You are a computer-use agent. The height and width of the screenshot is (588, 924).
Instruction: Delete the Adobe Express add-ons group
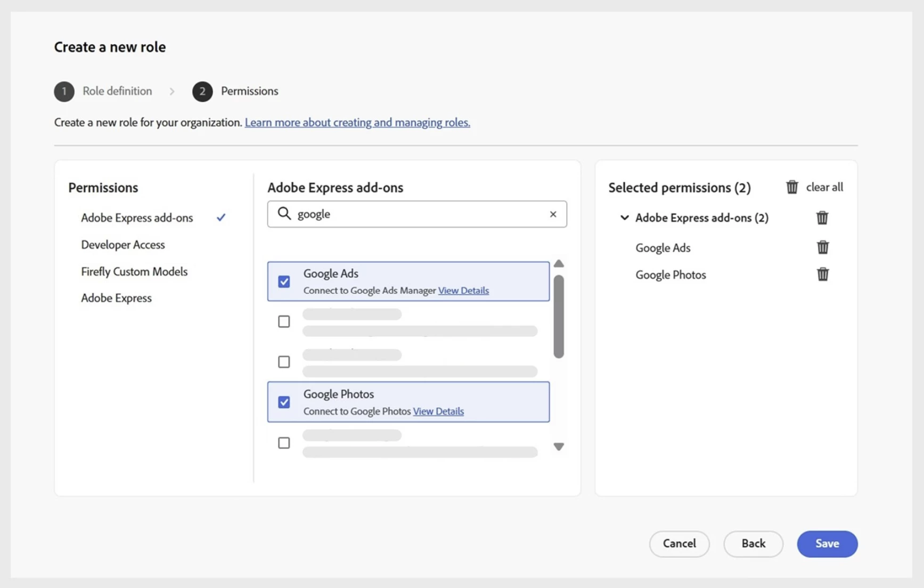point(822,218)
